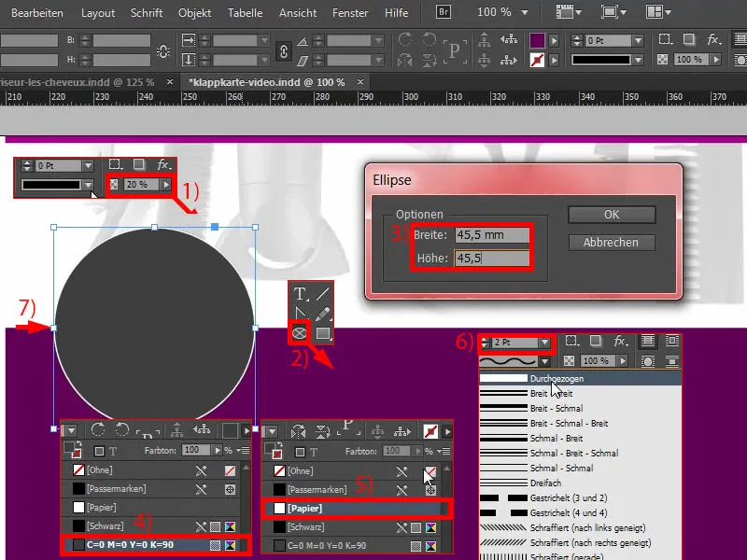747x560 pixels.
Task: Click the Breite field in Ellipse dialog
Action: pos(492,235)
